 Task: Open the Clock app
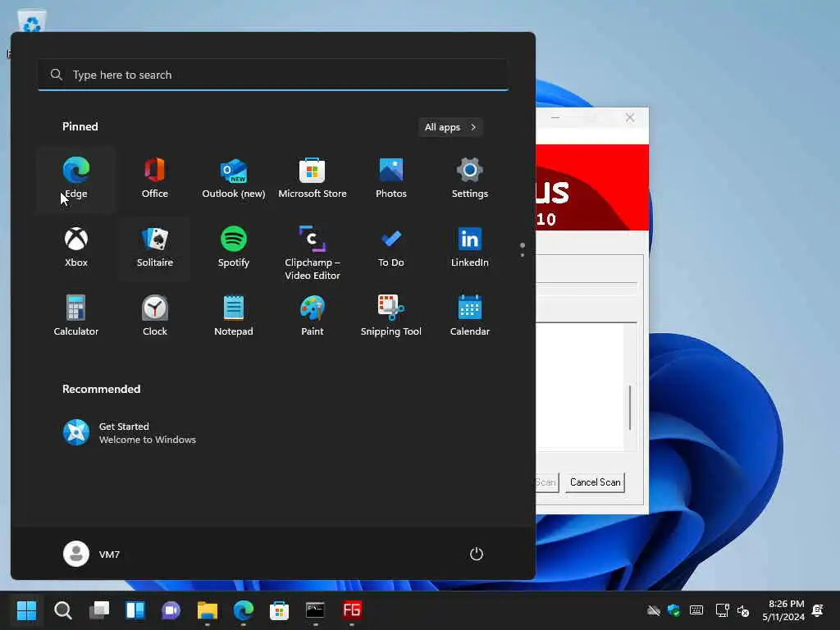[155, 317]
